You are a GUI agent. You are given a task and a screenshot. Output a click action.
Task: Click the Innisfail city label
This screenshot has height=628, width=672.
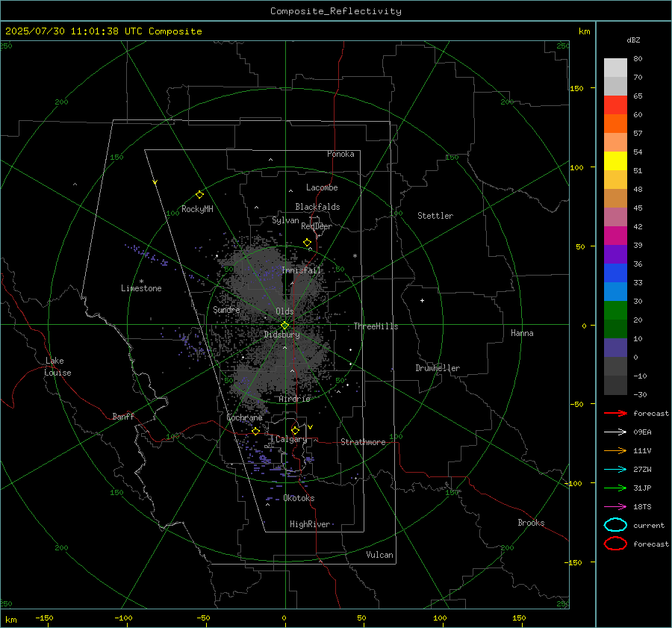coord(301,270)
